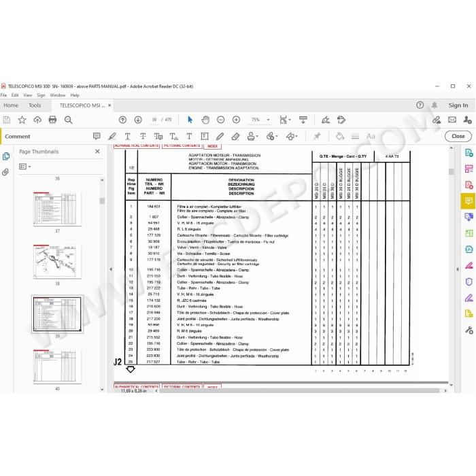Send file by email envelope icon
Image resolution: width=476 pixels, height=476 pixels.
[x=452, y=120]
